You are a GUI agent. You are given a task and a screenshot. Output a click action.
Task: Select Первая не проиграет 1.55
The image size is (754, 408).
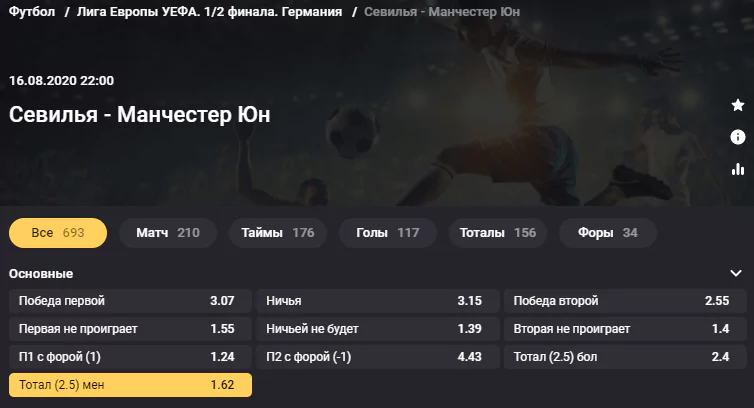tap(130, 329)
